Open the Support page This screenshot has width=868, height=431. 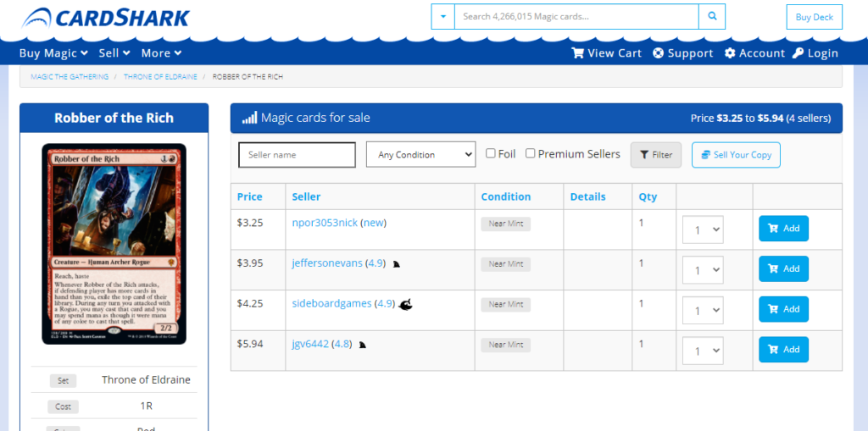click(683, 53)
